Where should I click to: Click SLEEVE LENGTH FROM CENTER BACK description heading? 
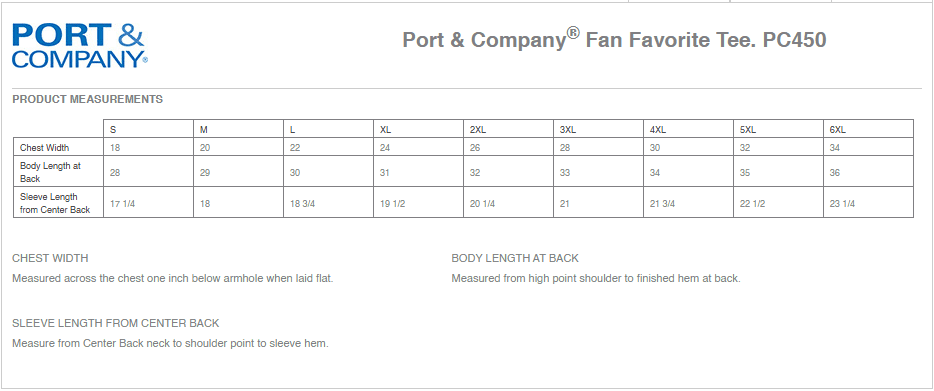116,323
